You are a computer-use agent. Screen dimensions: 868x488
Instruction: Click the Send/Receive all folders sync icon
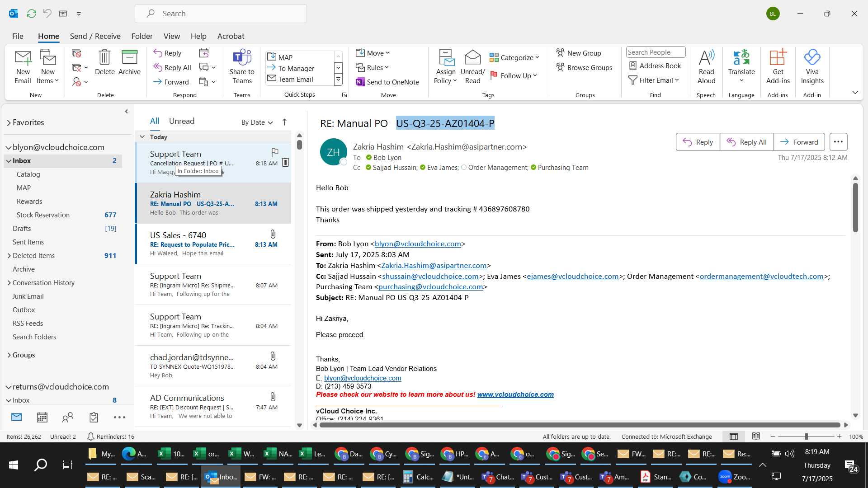click(31, 14)
